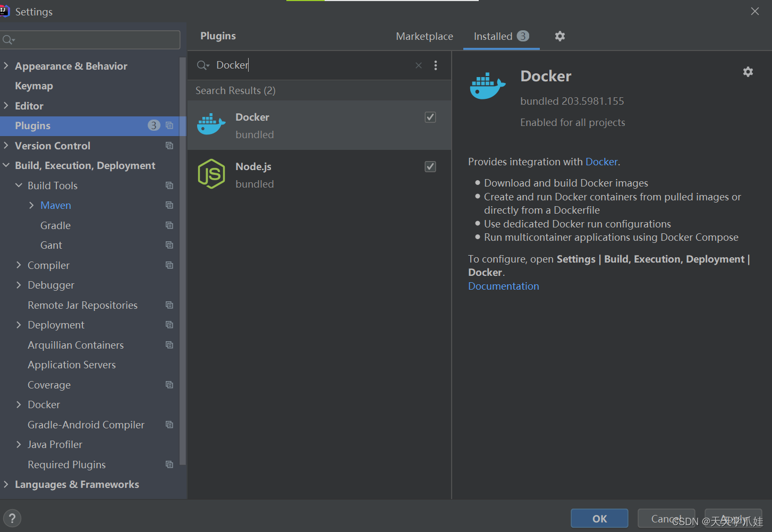Click the OK button

[x=599, y=519]
